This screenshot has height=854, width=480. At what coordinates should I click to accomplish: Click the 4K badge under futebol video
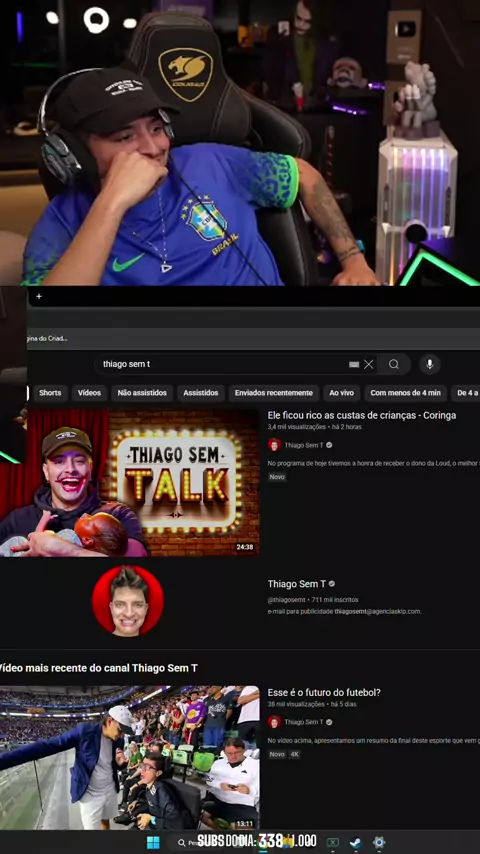point(294,754)
